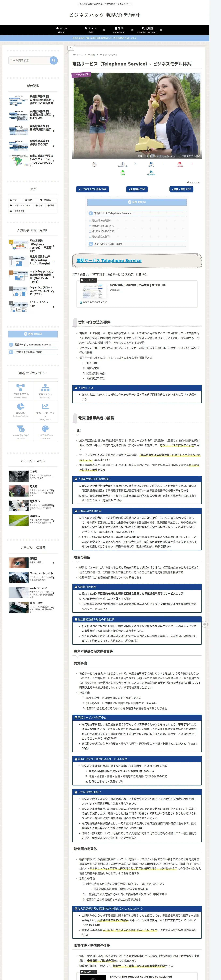Open the ホーム navigation menu item

pos(61,30)
